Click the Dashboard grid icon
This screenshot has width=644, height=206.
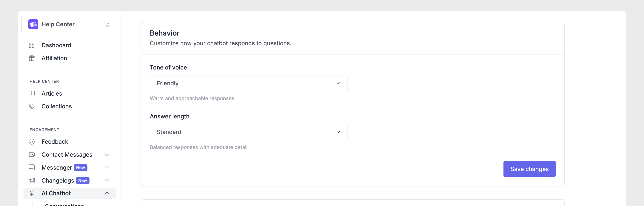click(32, 45)
